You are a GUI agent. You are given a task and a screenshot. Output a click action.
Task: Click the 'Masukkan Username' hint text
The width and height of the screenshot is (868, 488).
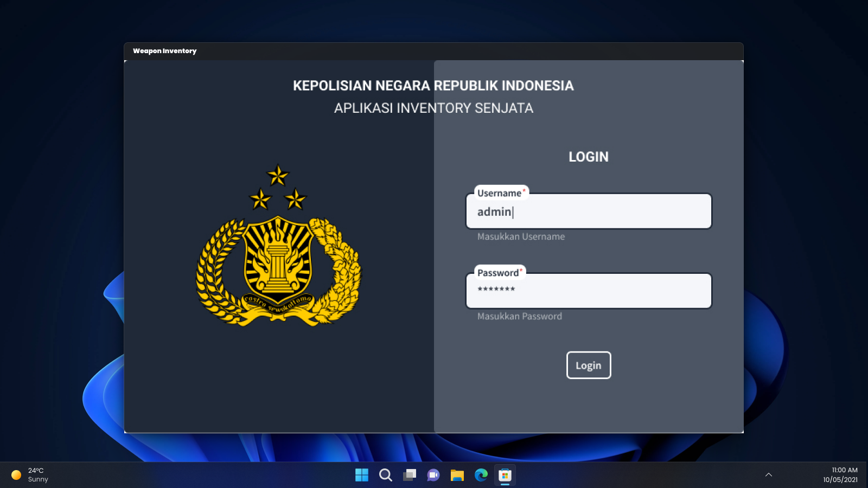pos(521,236)
